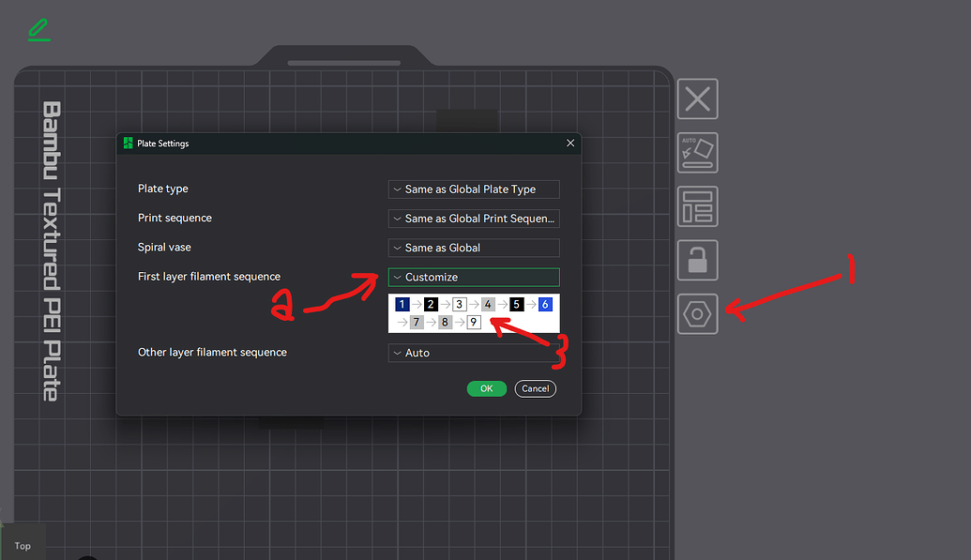Viewport: 971px width, 560px height.
Task: Select filament 6 bright blue swatch
Action: click(545, 304)
